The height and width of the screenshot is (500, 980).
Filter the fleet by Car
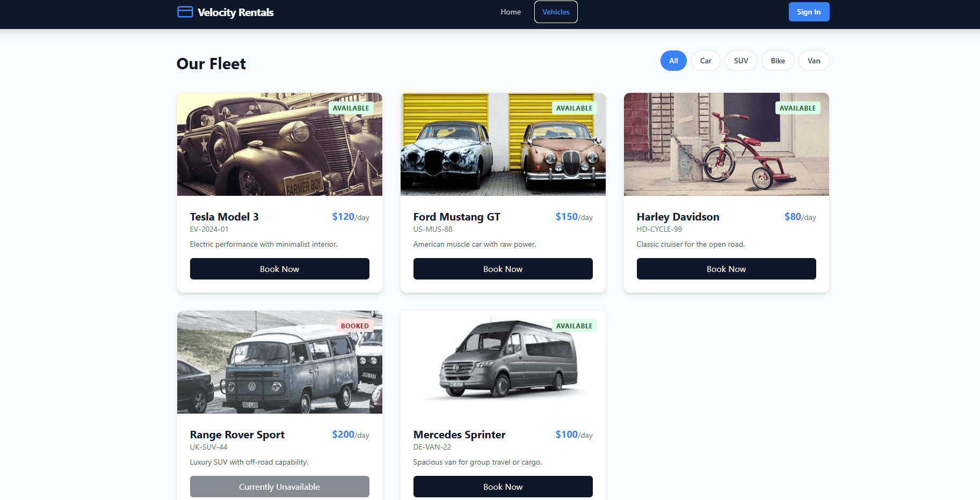click(x=706, y=61)
